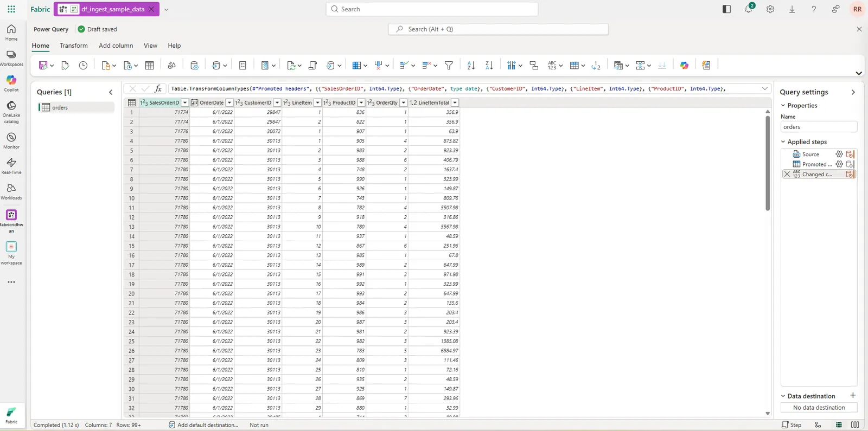868x431 pixels.
Task: Toggle the side pane layout icon in top bar
Action: coord(727,9)
